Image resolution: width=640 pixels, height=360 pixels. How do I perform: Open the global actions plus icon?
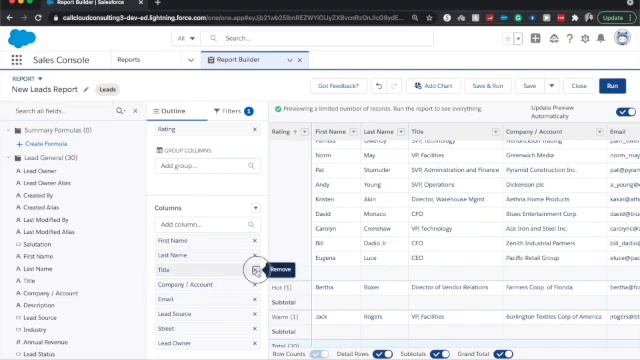tap(536, 38)
